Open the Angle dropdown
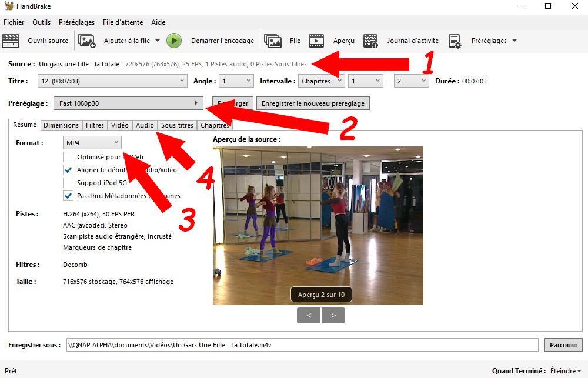This screenshot has height=378, width=588. pos(236,81)
